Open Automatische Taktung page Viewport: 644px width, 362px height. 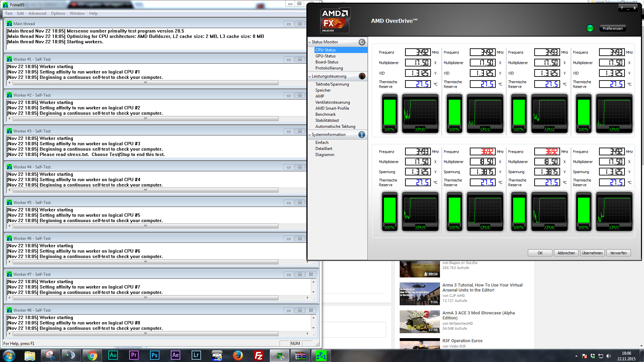[335, 126]
